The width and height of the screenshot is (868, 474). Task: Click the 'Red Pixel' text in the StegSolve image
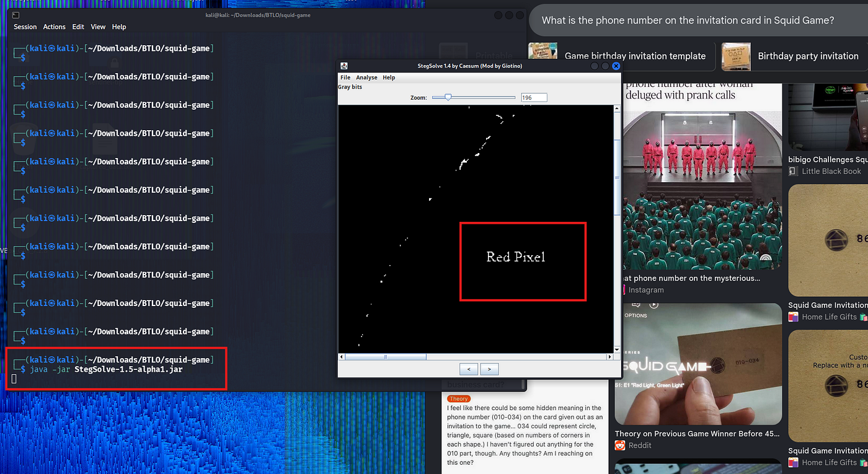click(x=516, y=257)
